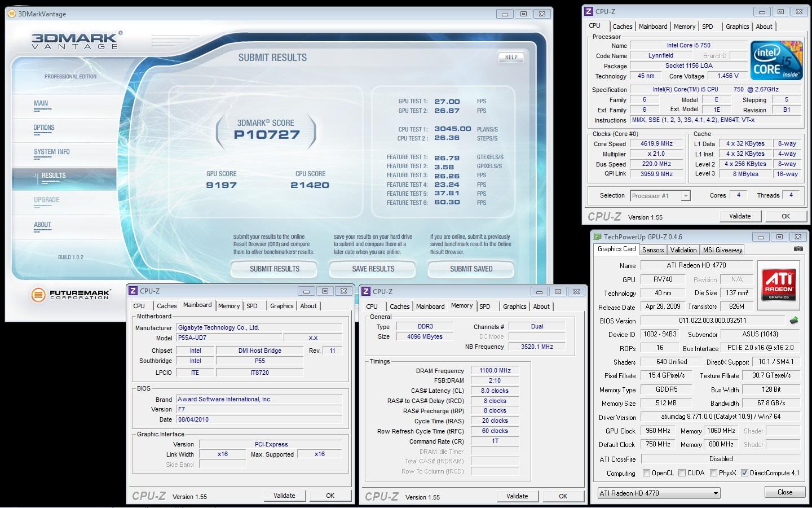Switch to the Sensors tab in GPU-Z
The height and width of the screenshot is (508, 812).
(x=653, y=250)
